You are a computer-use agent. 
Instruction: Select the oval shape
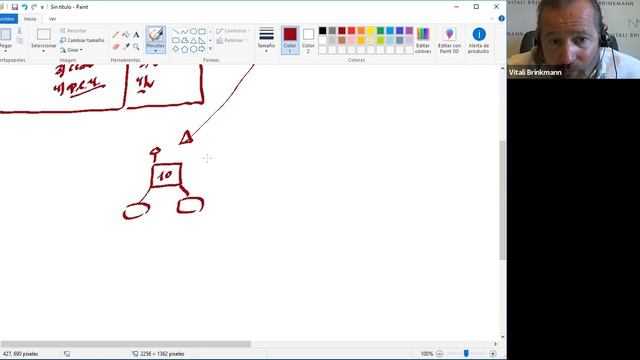193,31
